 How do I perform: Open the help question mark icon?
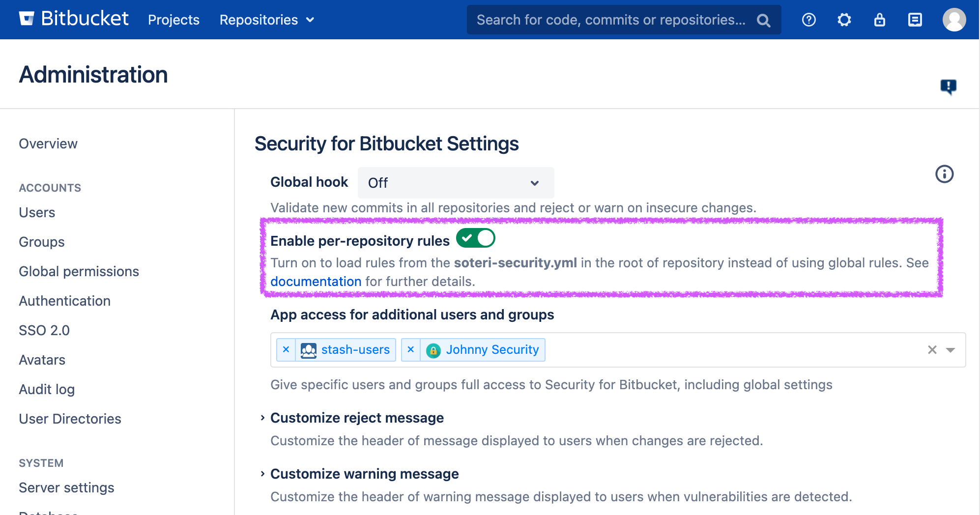click(808, 20)
